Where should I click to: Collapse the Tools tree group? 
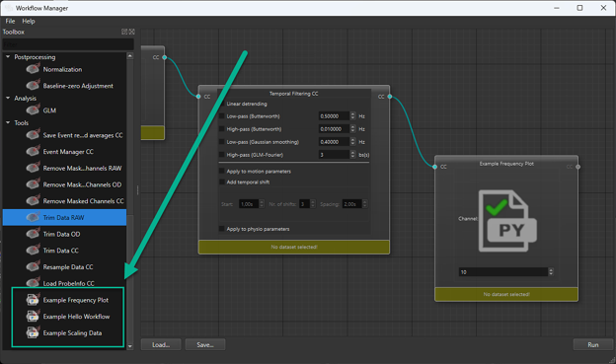click(x=8, y=123)
